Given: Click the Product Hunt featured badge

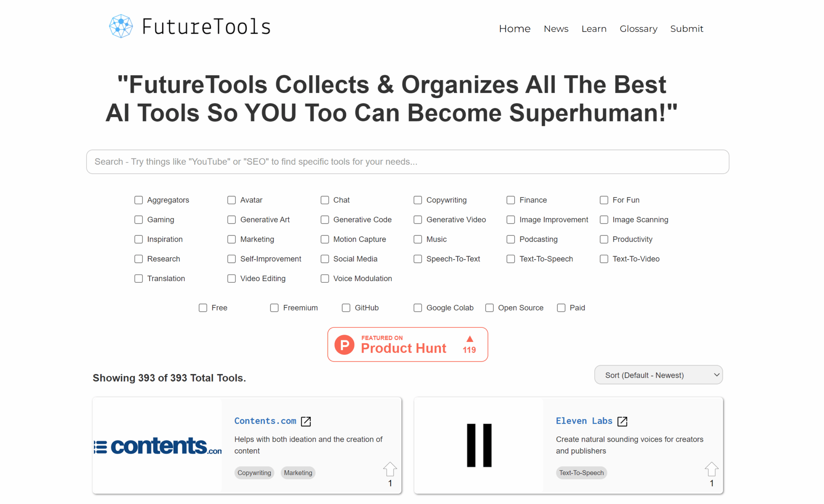Looking at the screenshot, I should 408,344.
